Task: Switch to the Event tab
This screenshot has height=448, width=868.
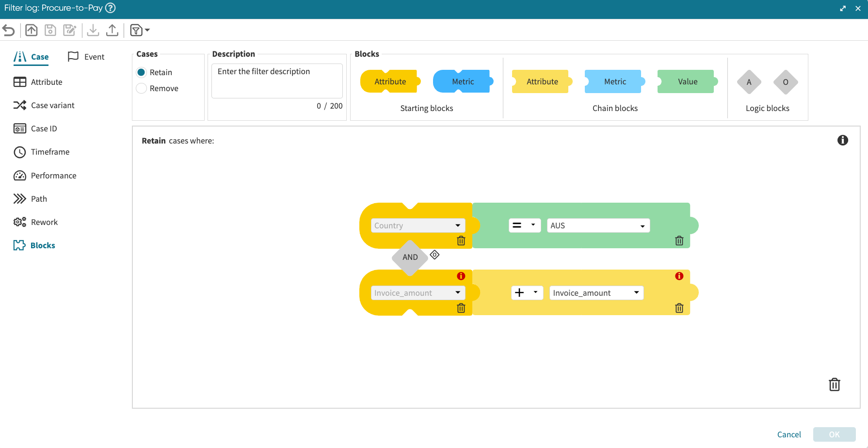Action: (x=86, y=57)
